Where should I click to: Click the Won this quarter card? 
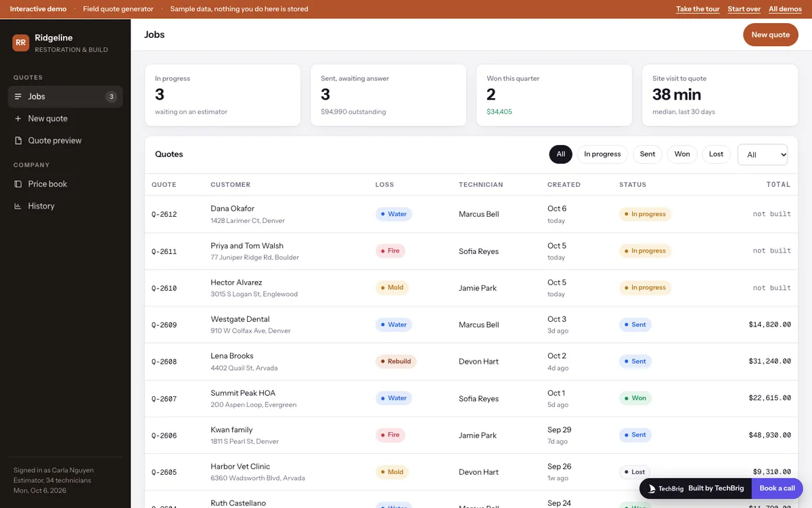[x=554, y=95]
